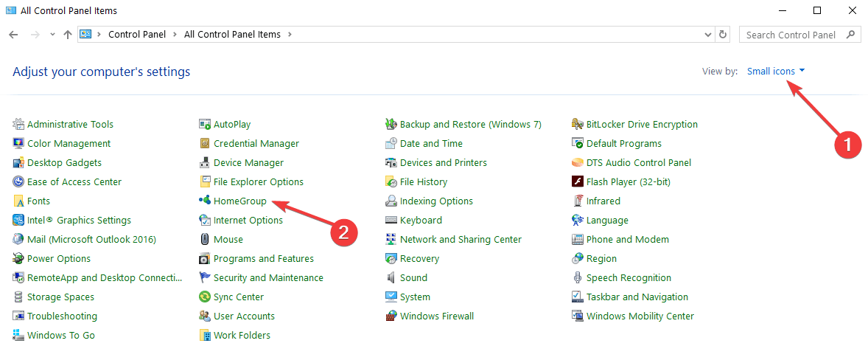Open the Devices and Printers icon
868x360 pixels.
click(391, 163)
